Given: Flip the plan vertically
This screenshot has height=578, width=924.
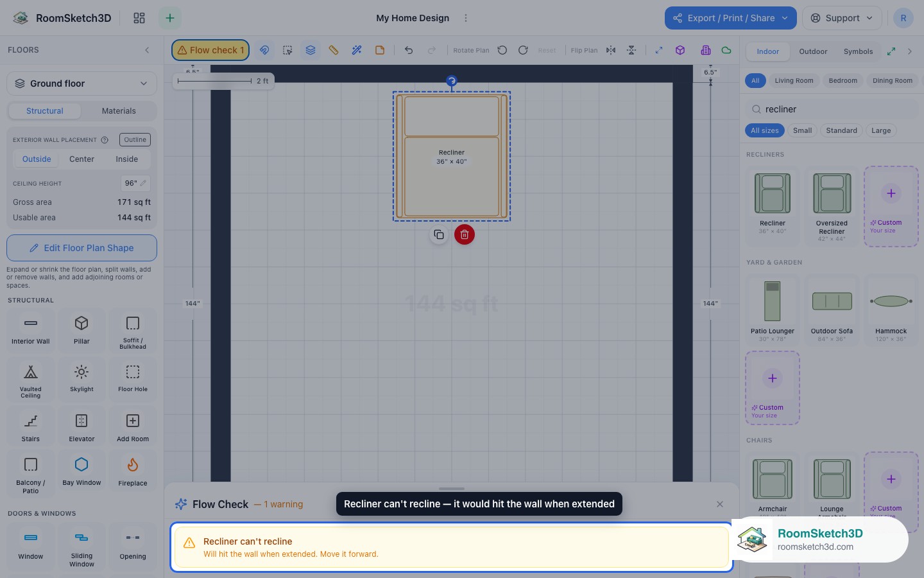Looking at the screenshot, I should click(631, 50).
